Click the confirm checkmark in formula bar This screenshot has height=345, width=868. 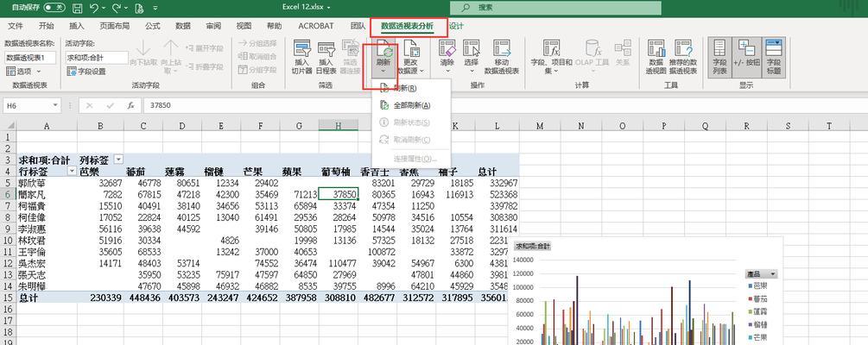pyautogui.click(x=111, y=105)
